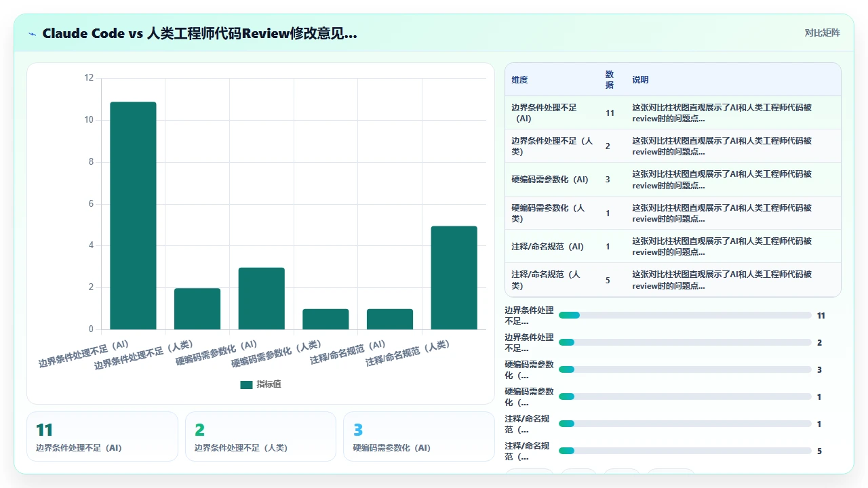Select the 硬编码需参数化（人类）chart bar
This screenshot has height=488, width=868.
325,319
